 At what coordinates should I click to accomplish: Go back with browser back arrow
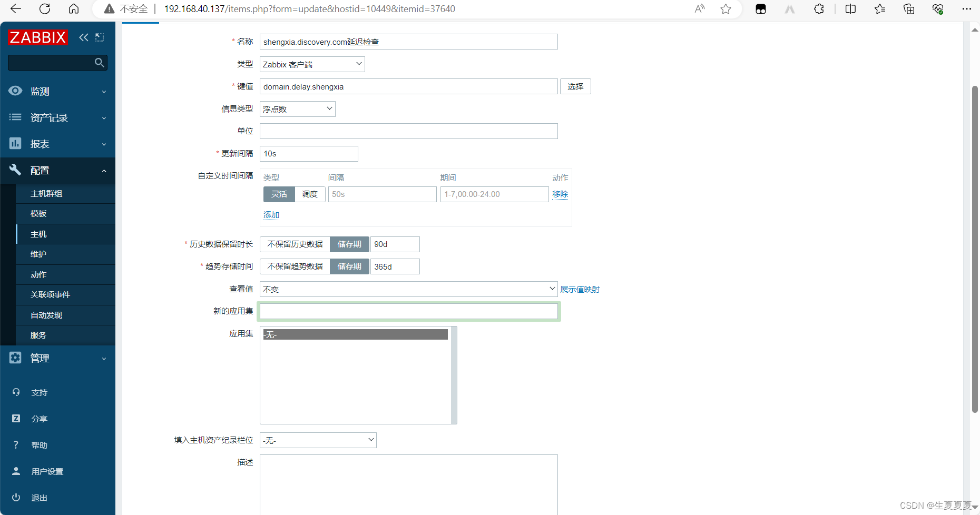[16, 8]
